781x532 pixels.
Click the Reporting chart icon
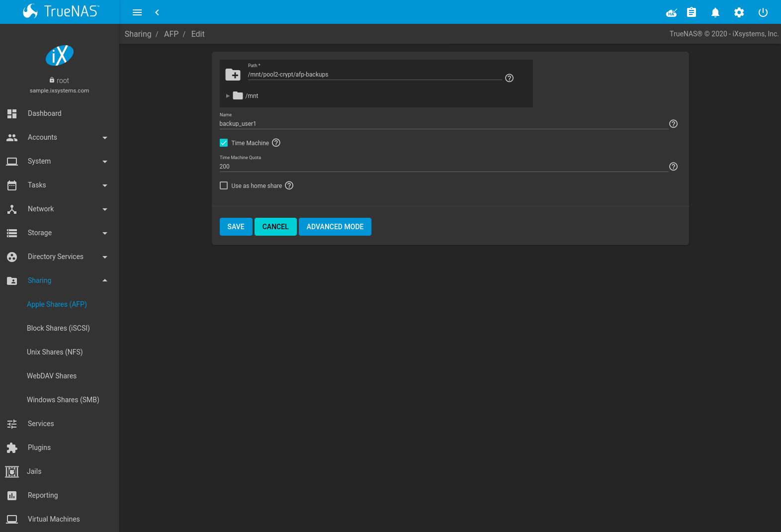[x=12, y=495]
